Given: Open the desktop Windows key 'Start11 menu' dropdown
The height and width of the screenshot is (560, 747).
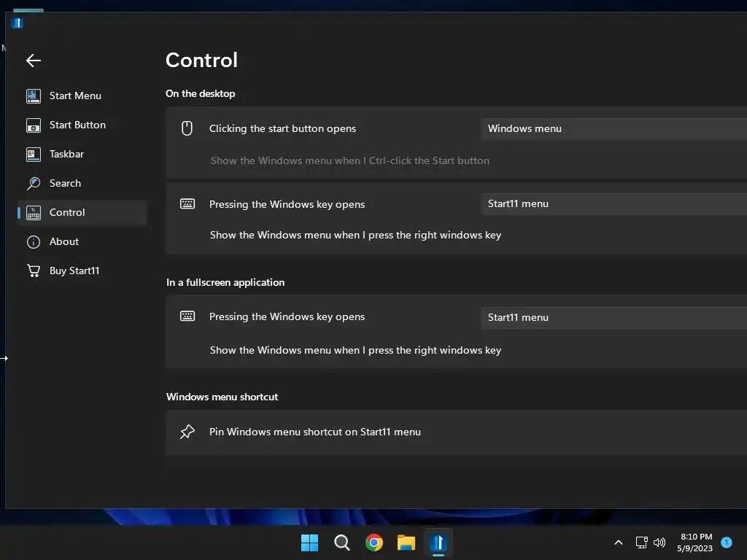Looking at the screenshot, I should pos(614,204).
